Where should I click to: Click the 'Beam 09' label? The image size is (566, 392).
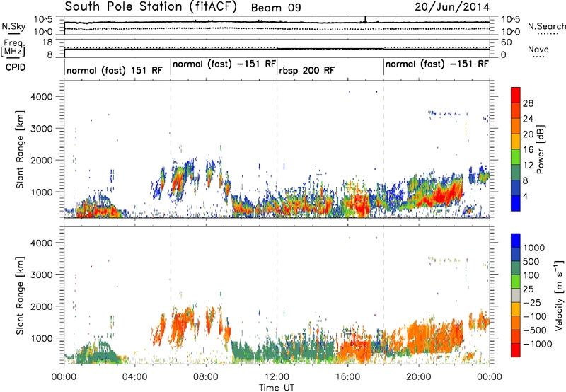pos(276,8)
